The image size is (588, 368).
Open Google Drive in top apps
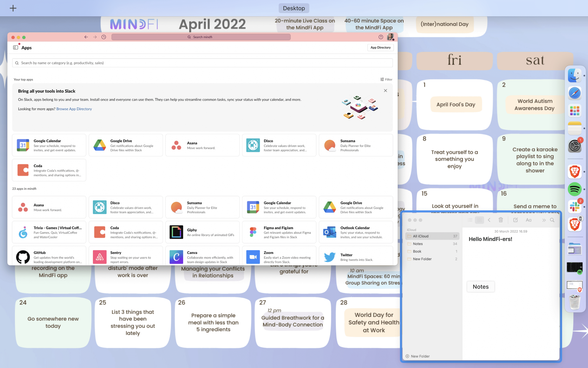(126, 145)
